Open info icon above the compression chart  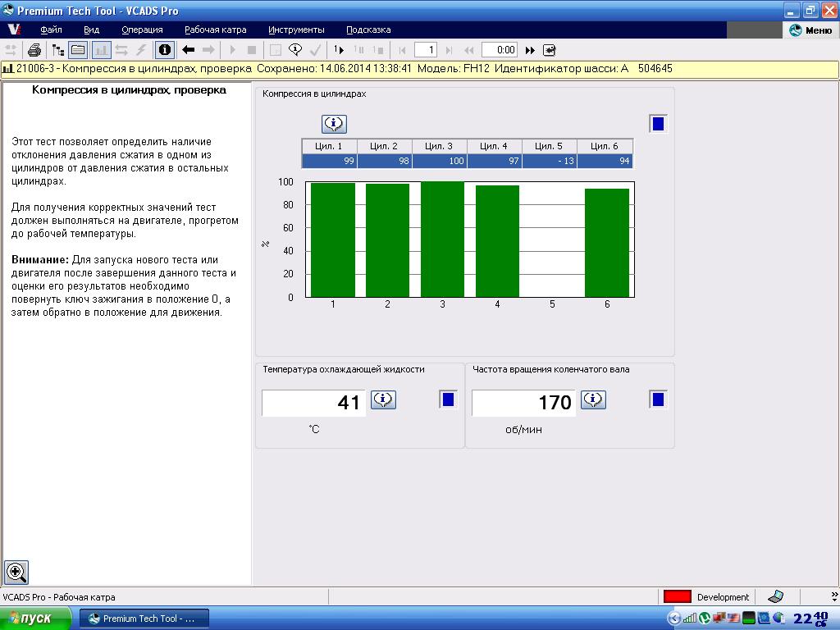[335, 124]
